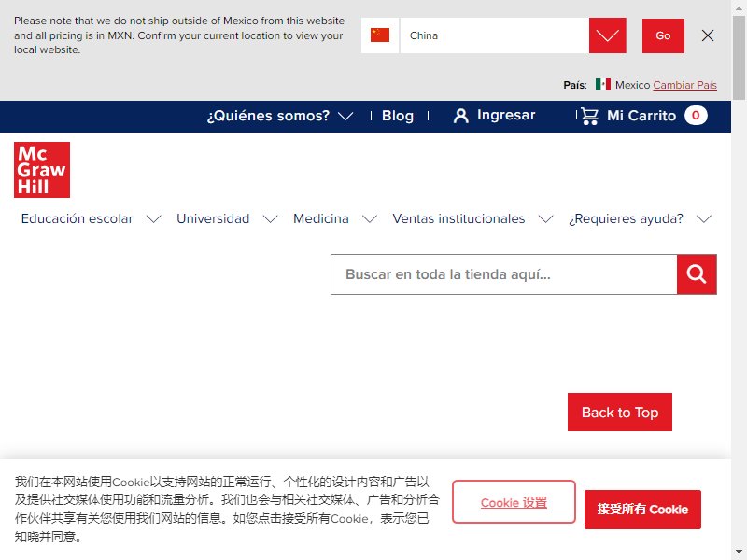This screenshot has width=747, height=560.
Task: Click the cart item count badge
Action: pyautogui.click(x=696, y=116)
